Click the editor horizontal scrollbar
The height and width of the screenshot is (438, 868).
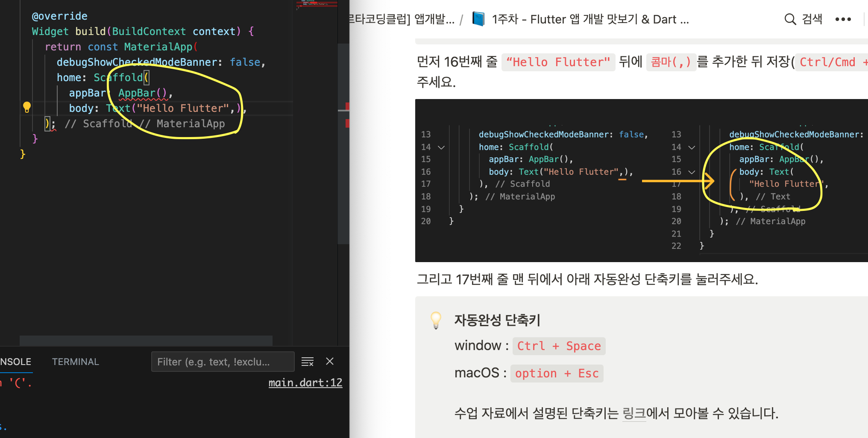pyautogui.click(x=146, y=340)
